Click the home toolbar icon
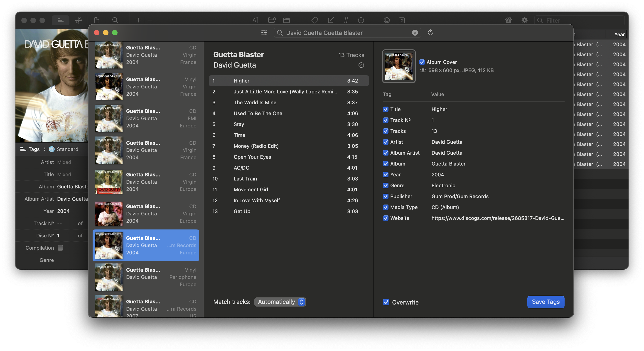 (509, 20)
